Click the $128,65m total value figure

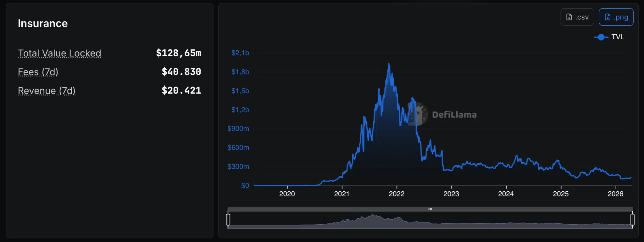(178, 53)
